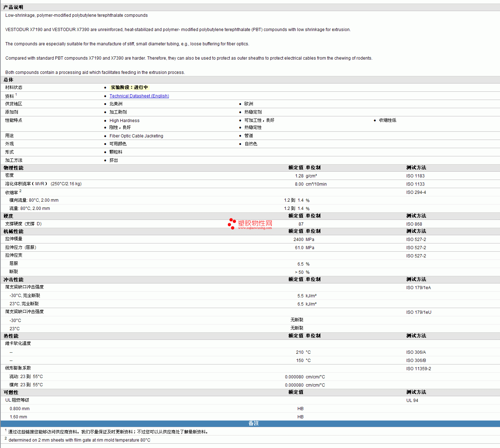Viewport: 500px width, 448px height.
Task: Click the 物理性能 section header
Action: (x=13, y=168)
